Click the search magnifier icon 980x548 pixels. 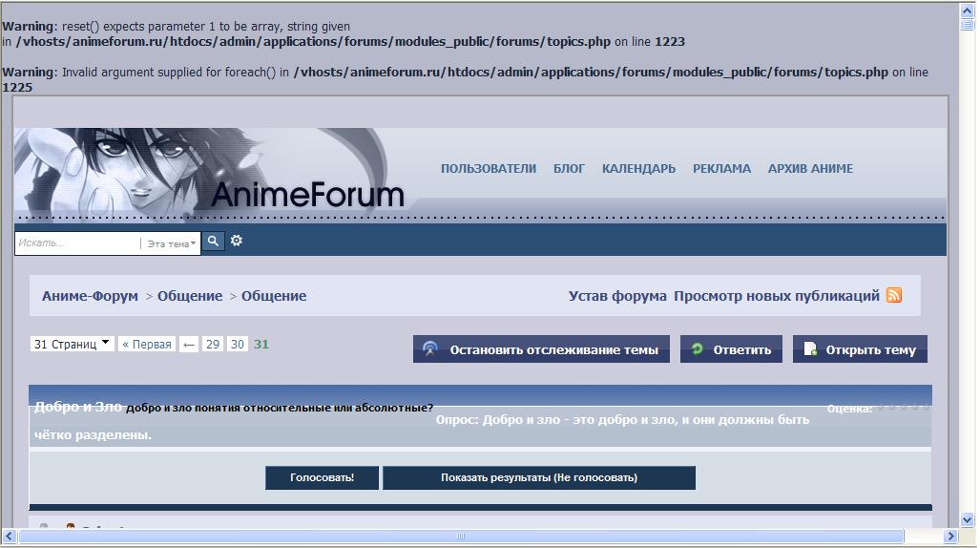coord(213,241)
